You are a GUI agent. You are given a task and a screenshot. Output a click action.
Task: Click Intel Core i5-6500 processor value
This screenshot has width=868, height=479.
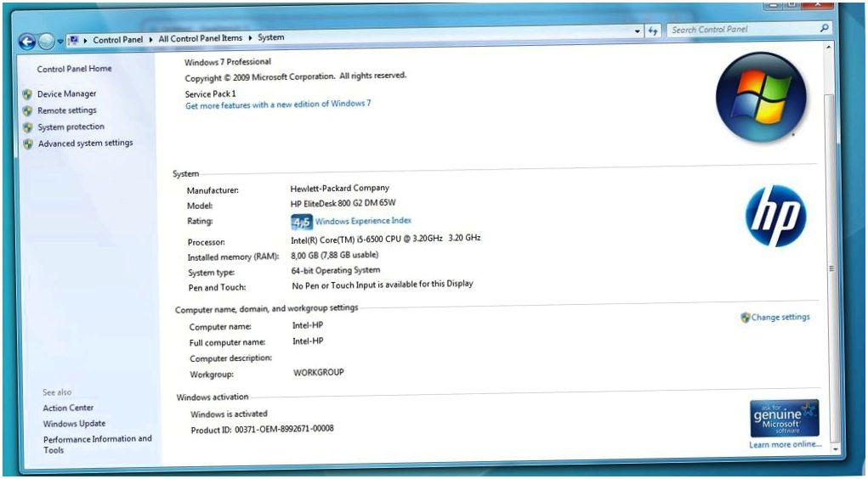(x=386, y=239)
